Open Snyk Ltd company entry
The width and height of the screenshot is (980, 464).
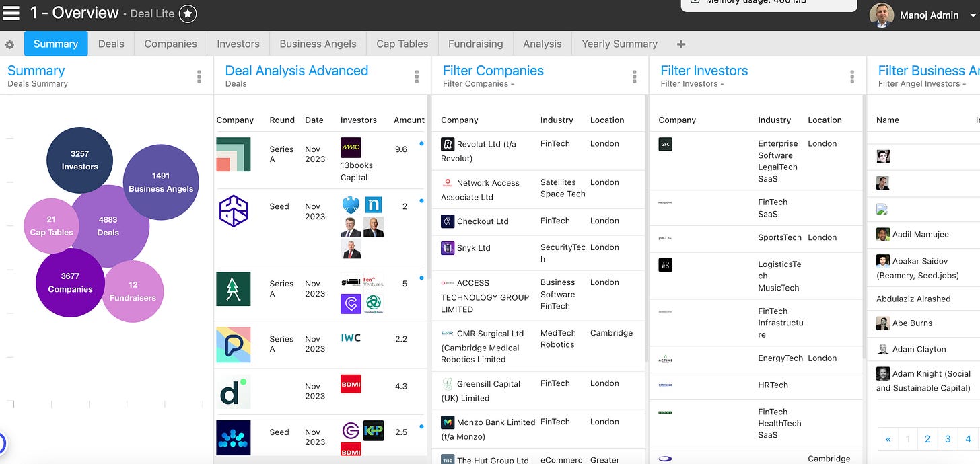[x=466, y=248]
